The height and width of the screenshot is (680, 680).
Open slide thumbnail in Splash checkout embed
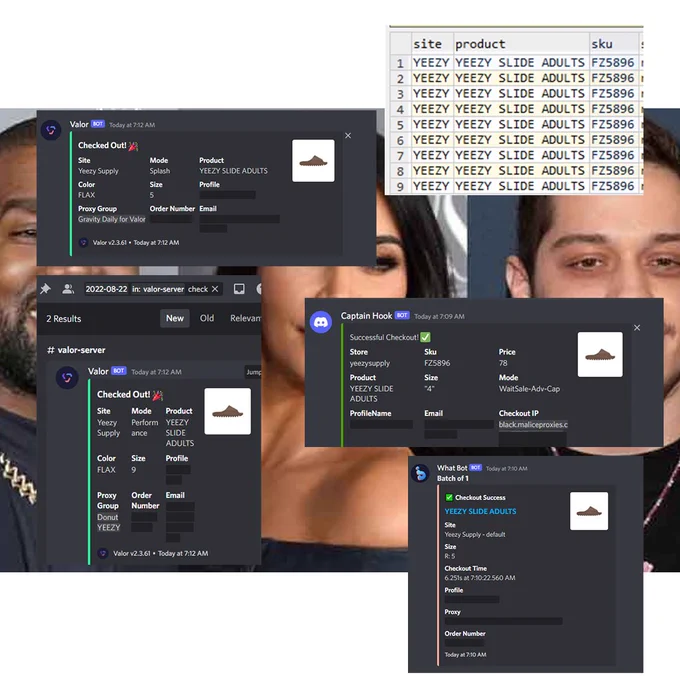click(x=313, y=160)
